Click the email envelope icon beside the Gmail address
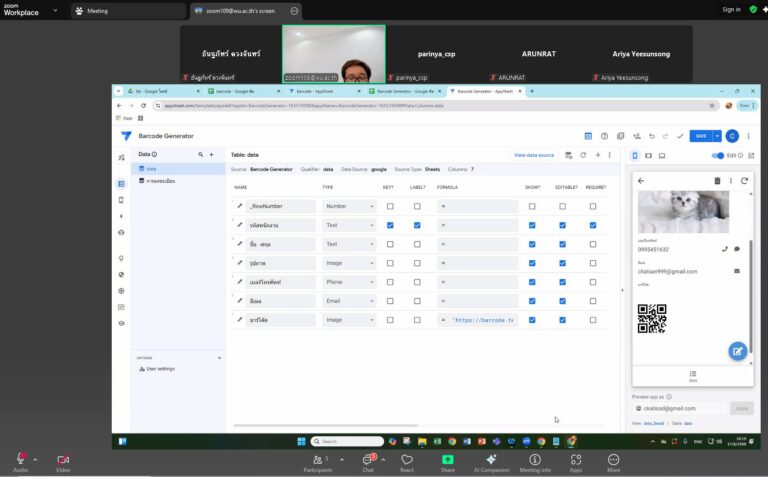 click(737, 271)
